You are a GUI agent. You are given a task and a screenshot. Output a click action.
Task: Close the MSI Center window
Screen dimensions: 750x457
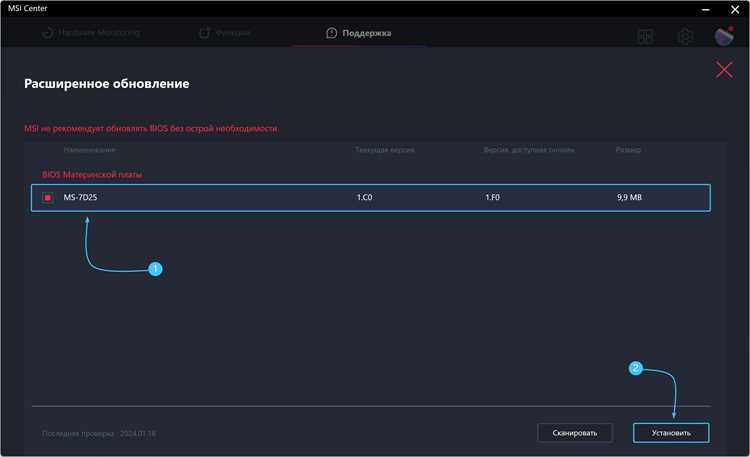[735, 9]
